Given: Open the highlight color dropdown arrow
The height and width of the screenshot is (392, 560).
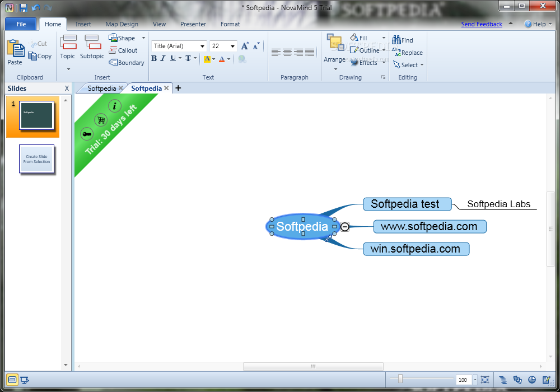Looking at the screenshot, I should pos(213,59).
